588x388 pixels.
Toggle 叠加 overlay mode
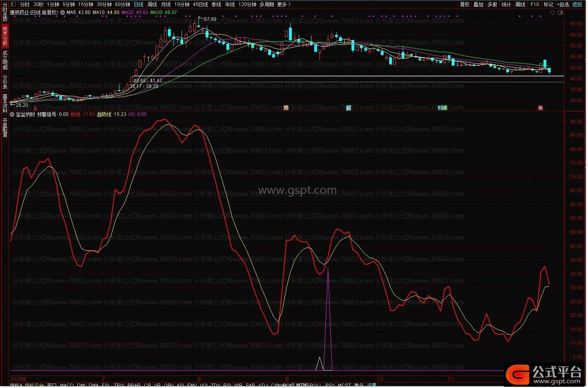(x=478, y=4)
